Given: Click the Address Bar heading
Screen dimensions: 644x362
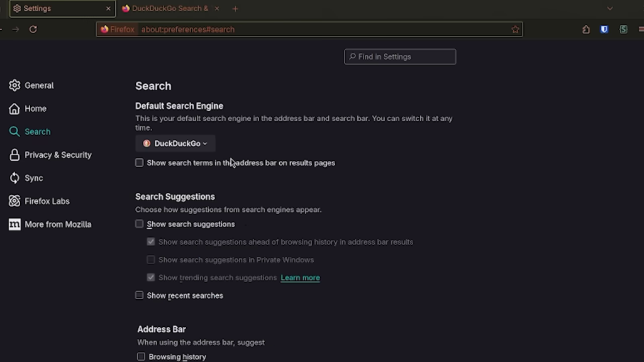Looking at the screenshot, I should (x=162, y=329).
